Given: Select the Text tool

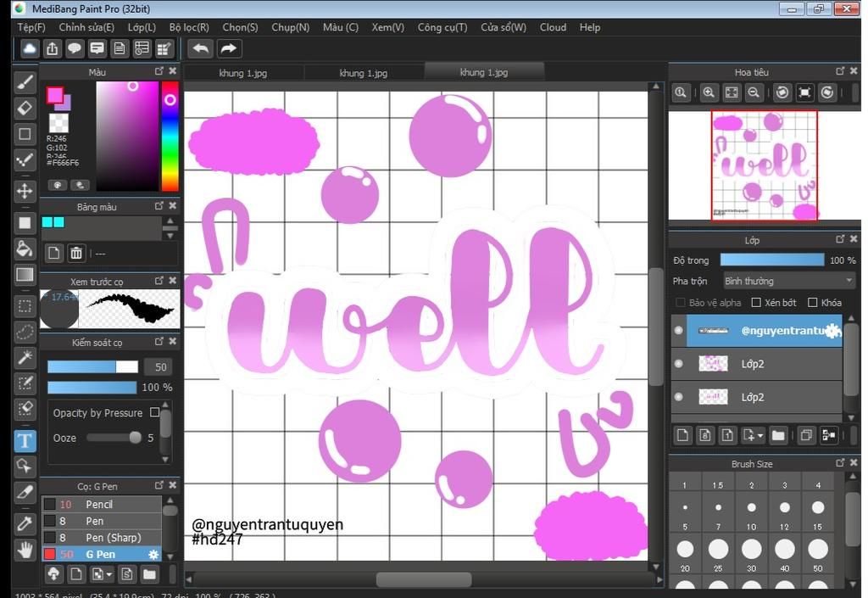Looking at the screenshot, I should coord(25,441).
